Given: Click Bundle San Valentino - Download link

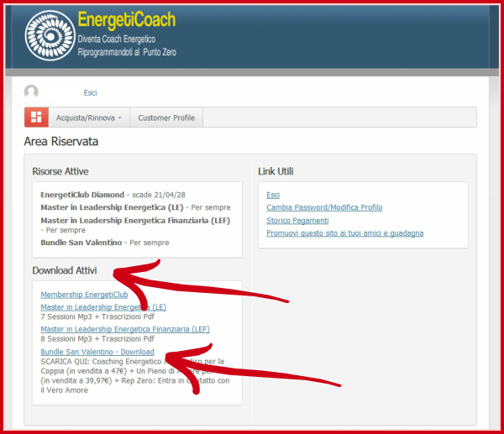Looking at the screenshot, I should coord(97,352).
